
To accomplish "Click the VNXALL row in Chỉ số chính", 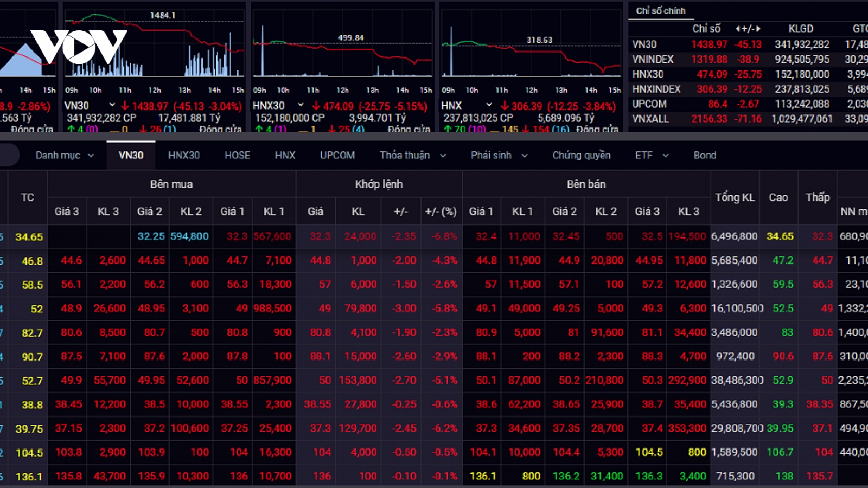I will (x=749, y=119).
